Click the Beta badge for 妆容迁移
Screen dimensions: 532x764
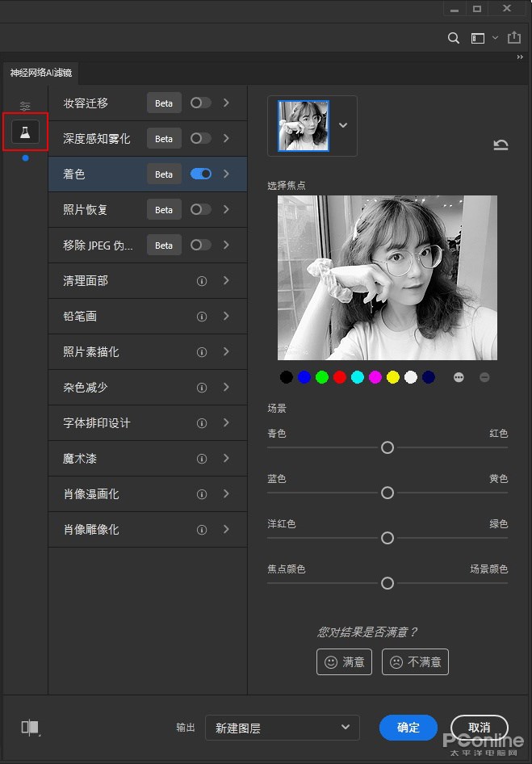click(164, 103)
